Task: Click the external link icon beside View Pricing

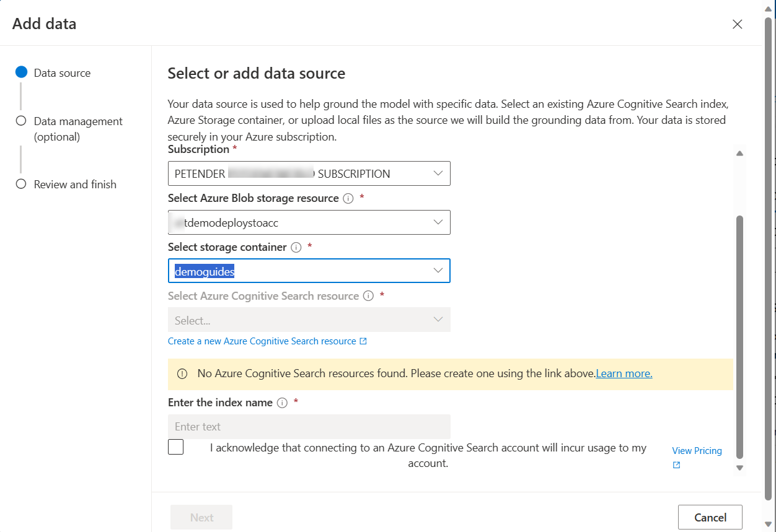Action: (675, 464)
